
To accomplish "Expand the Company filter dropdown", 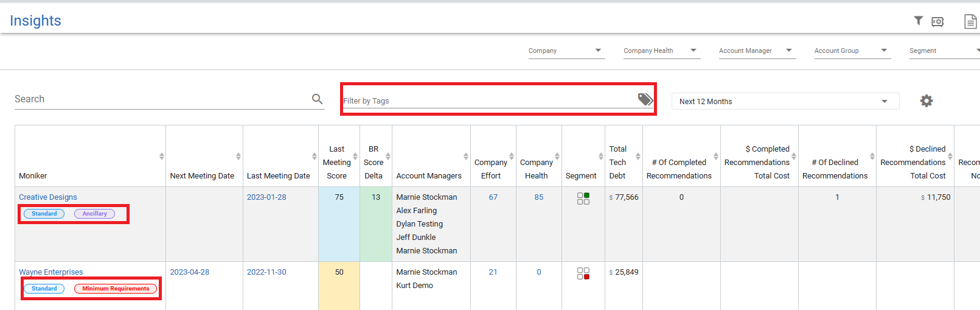I will (566, 51).
